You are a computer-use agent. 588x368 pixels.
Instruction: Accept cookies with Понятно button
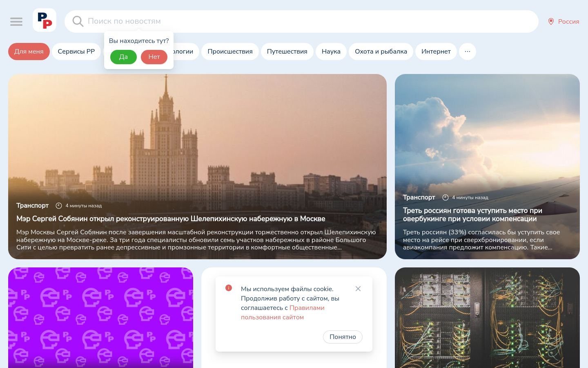[343, 337]
